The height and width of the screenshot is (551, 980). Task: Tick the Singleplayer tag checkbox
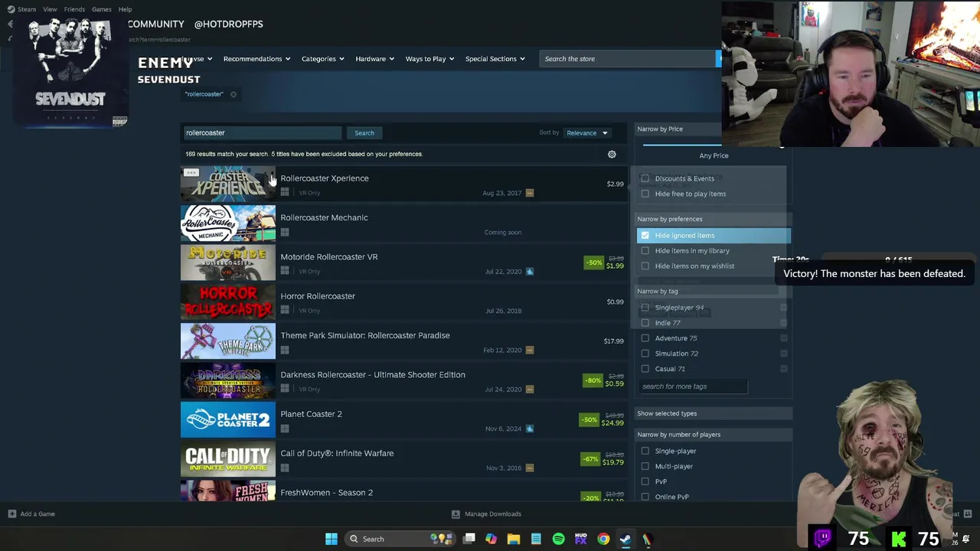tap(645, 308)
